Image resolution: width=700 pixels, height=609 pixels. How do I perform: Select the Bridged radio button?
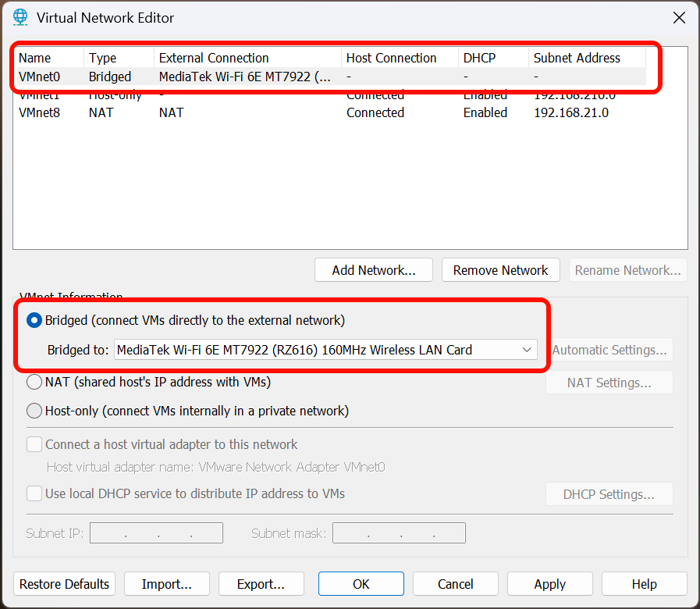tap(34, 320)
